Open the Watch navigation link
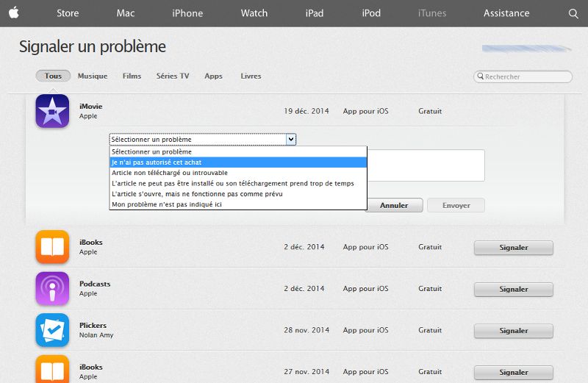Viewport: 588px width, 383px height. pos(254,13)
